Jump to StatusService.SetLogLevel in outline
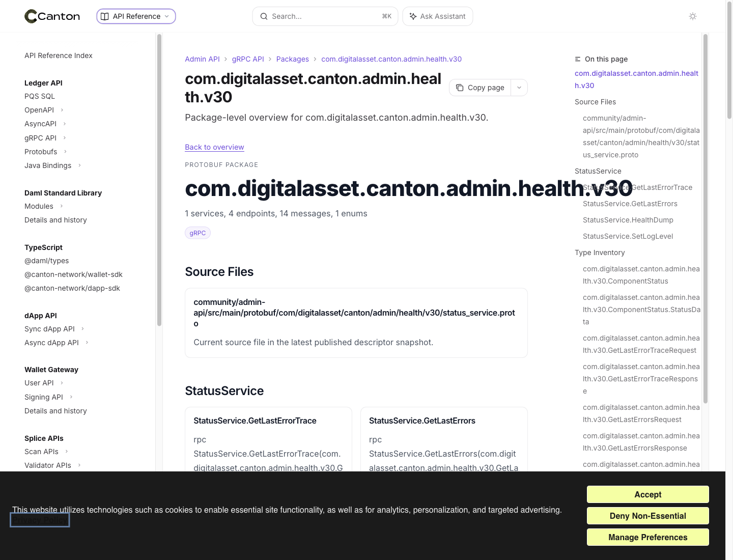The height and width of the screenshot is (560, 733). click(x=628, y=236)
